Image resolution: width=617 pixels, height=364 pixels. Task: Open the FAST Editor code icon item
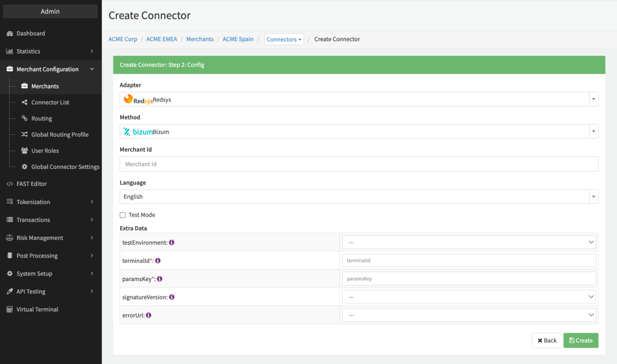[10, 184]
